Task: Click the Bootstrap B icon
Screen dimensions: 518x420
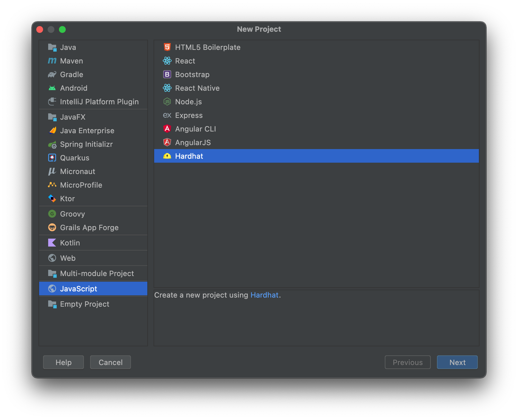Action: tap(167, 75)
